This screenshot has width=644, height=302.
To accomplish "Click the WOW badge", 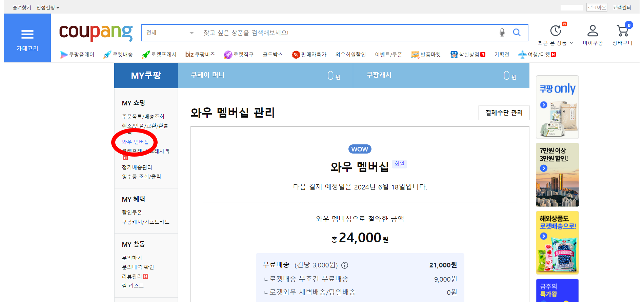I will pyautogui.click(x=360, y=149).
